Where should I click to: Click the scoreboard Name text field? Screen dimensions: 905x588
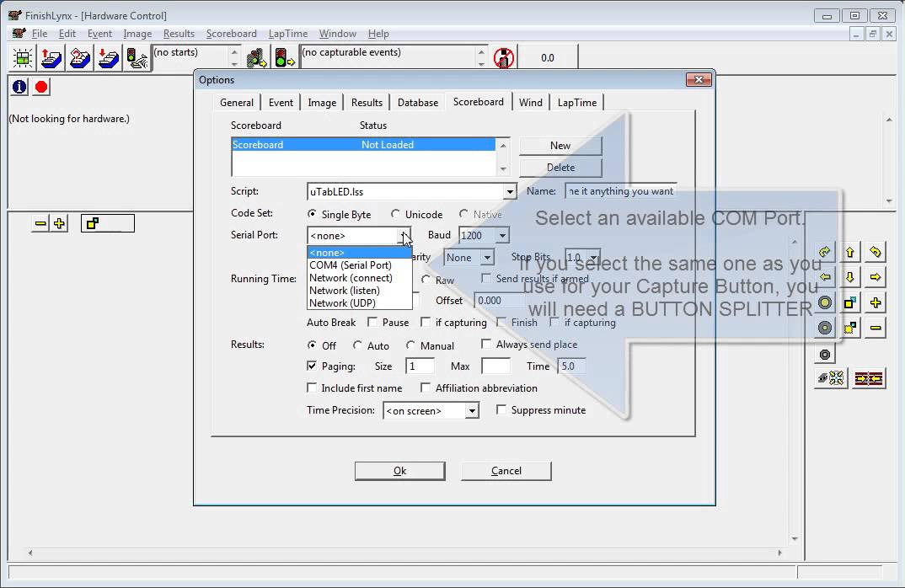click(x=621, y=191)
